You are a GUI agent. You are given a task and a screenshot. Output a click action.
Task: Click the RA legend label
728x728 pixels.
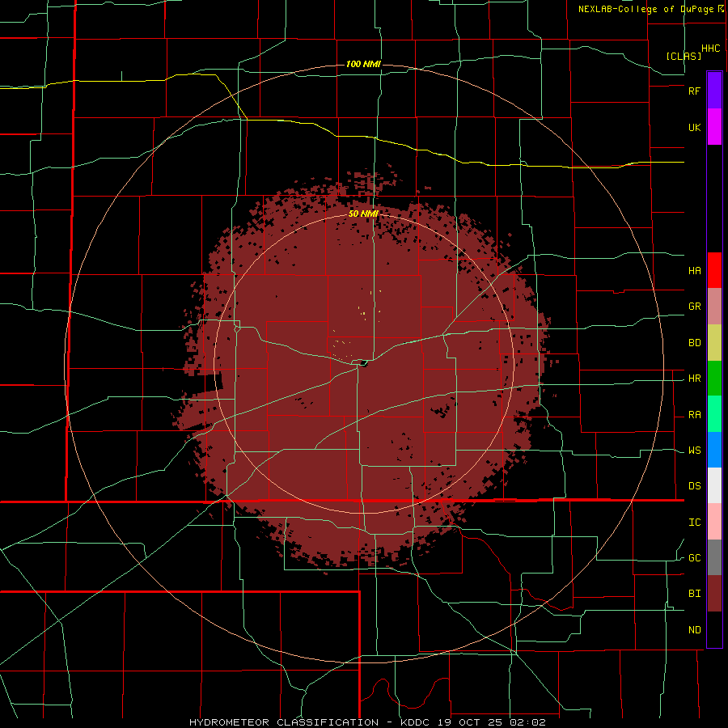pos(695,415)
